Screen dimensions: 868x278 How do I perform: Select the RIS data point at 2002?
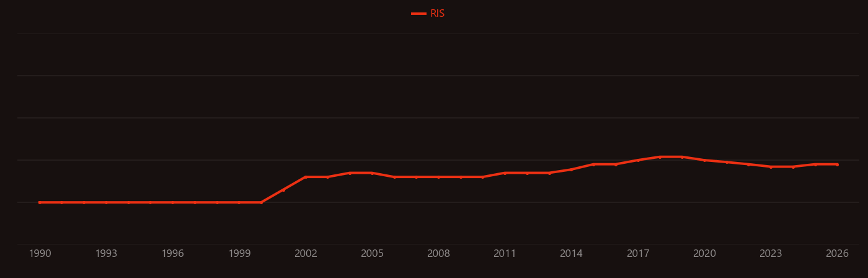click(306, 177)
